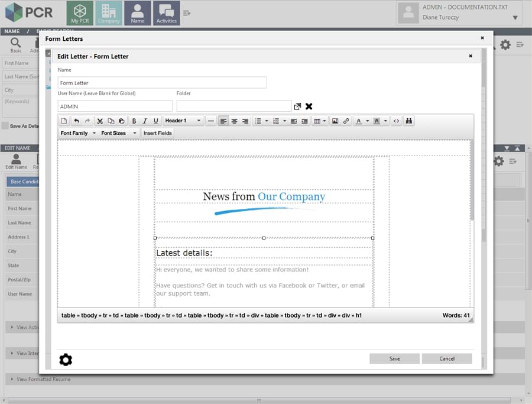This screenshot has width=532, height=404.
Task: Close the Form Letters window
Action: [x=482, y=38]
